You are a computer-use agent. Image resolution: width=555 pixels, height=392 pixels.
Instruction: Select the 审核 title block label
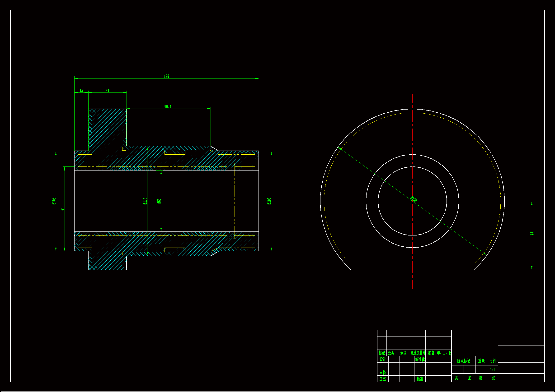(383, 373)
